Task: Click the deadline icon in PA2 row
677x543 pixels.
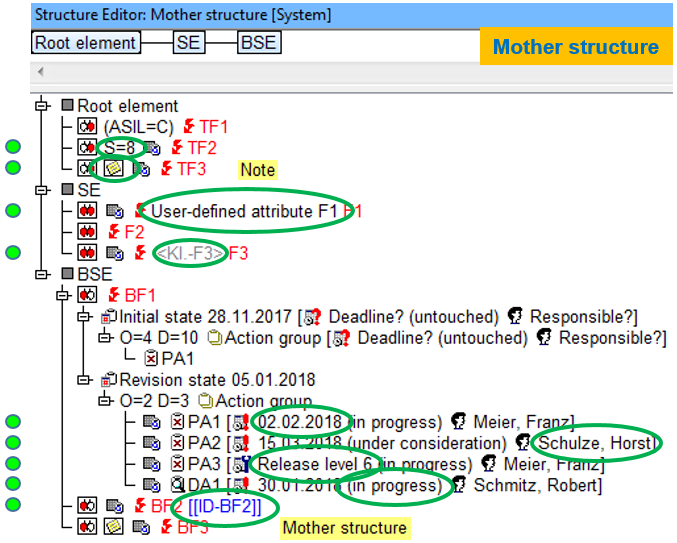Action: (x=241, y=443)
